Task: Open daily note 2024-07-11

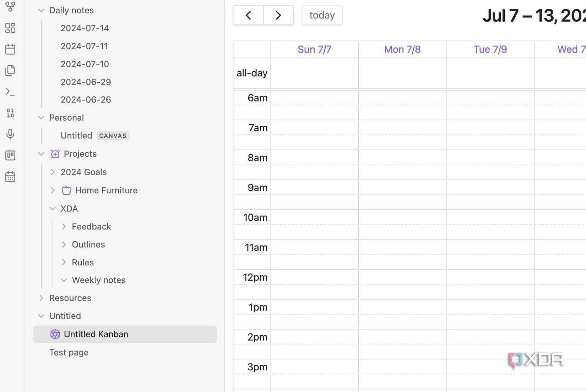Action: [x=84, y=46]
